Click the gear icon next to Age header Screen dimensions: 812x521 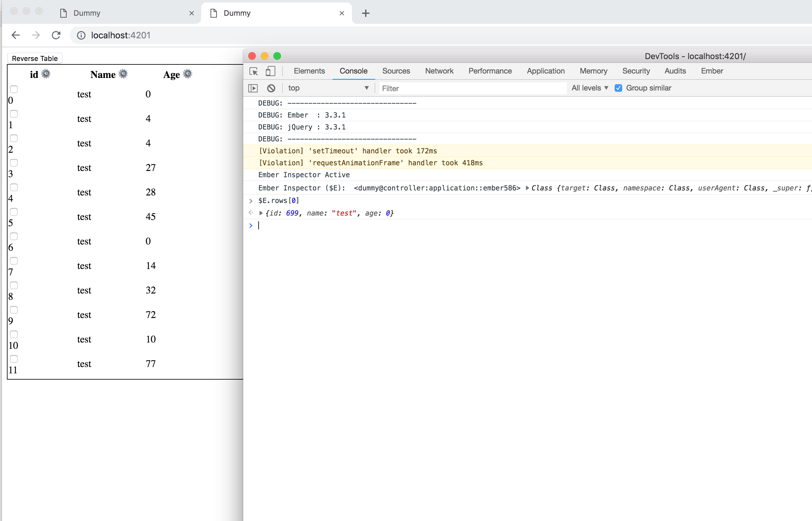tap(187, 74)
